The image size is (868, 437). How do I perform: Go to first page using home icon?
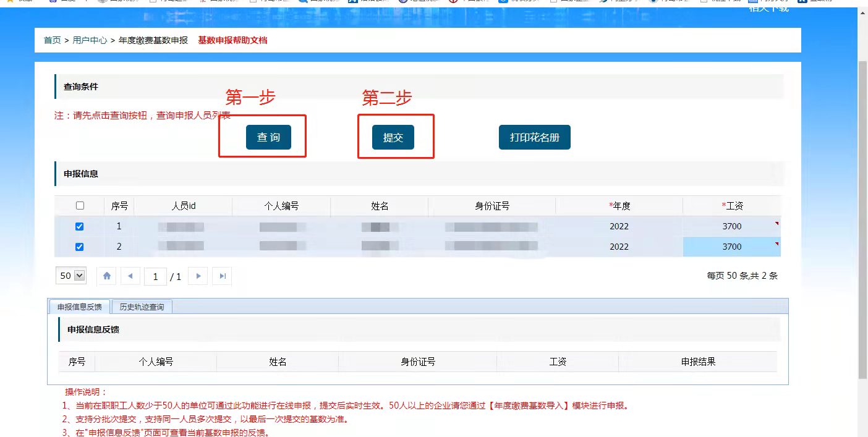(107, 276)
